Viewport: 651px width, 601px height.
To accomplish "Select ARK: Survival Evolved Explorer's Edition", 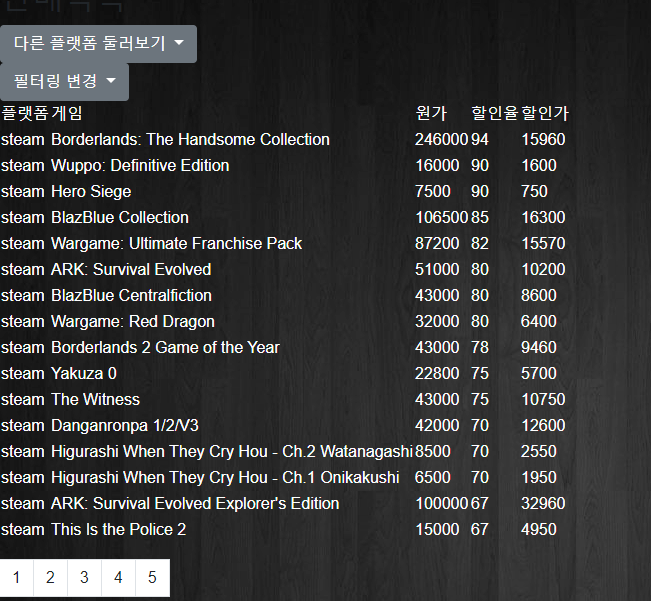I will point(195,504).
